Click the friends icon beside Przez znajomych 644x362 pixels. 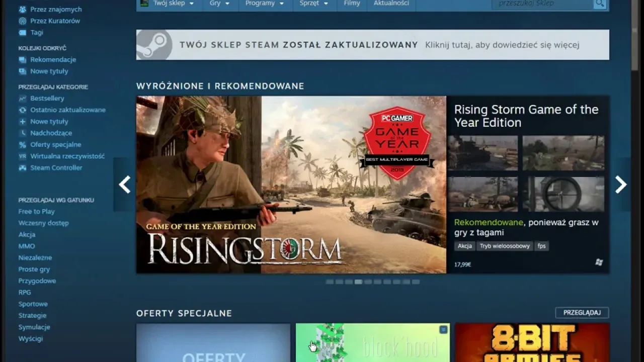(22, 10)
